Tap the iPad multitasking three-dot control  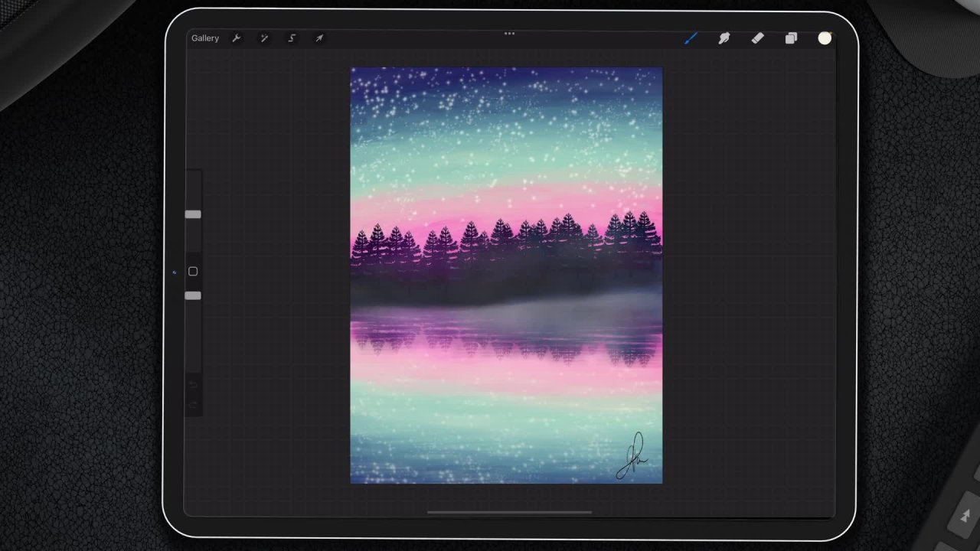click(509, 34)
